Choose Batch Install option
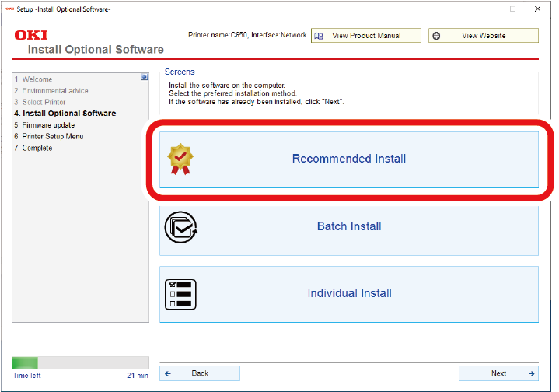This screenshot has height=392, width=559. click(x=349, y=226)
